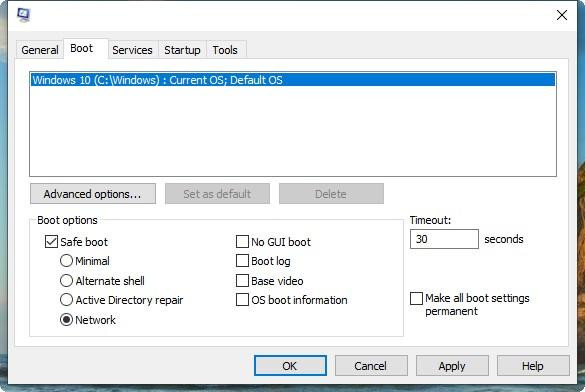Choose the Alternate shell option
Screen dimensions: 585x392
click(x=66, y=280)
